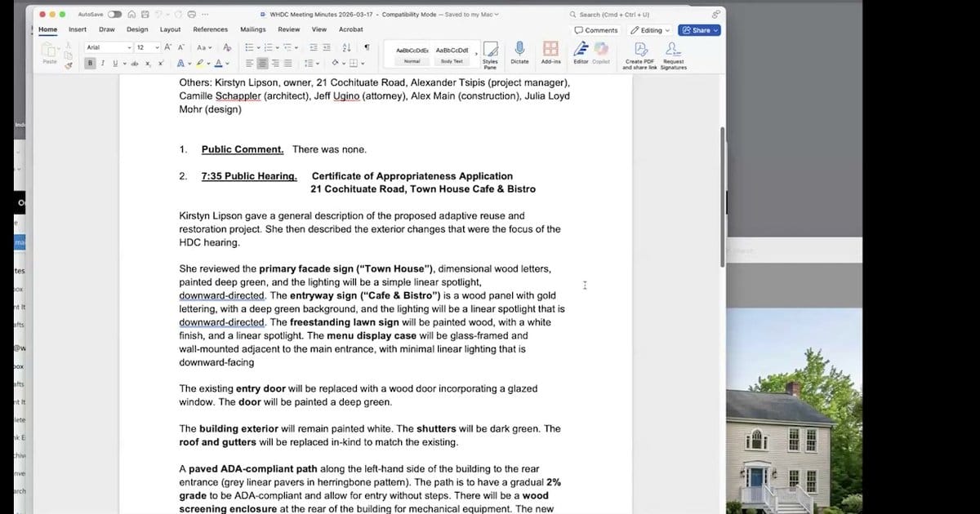
Task: Click Create PDF and share link
Action: point(640,54)
